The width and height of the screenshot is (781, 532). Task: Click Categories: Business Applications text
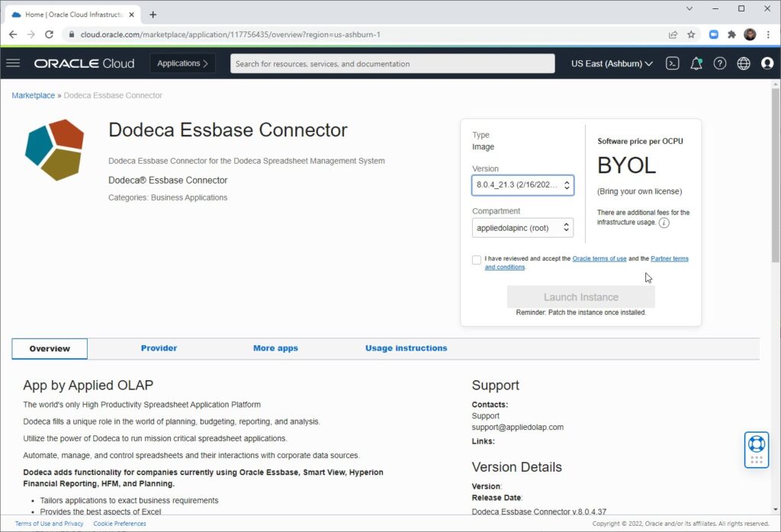coord(168,197)
